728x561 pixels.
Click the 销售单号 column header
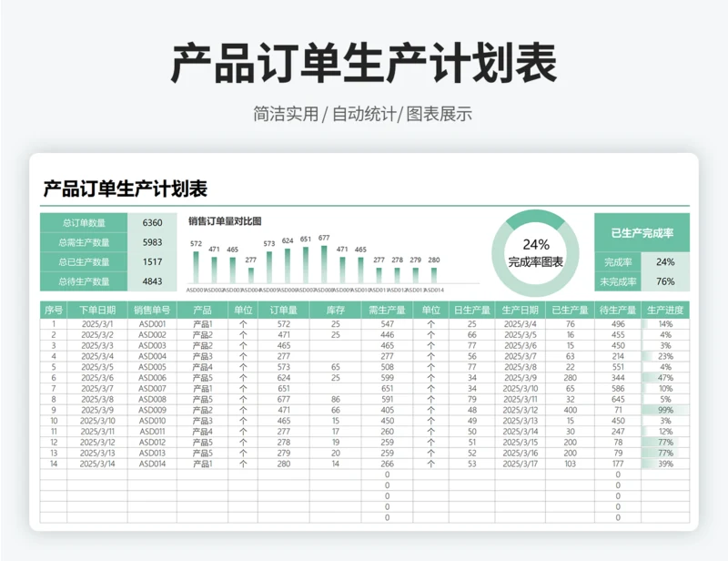click(152, 310)
